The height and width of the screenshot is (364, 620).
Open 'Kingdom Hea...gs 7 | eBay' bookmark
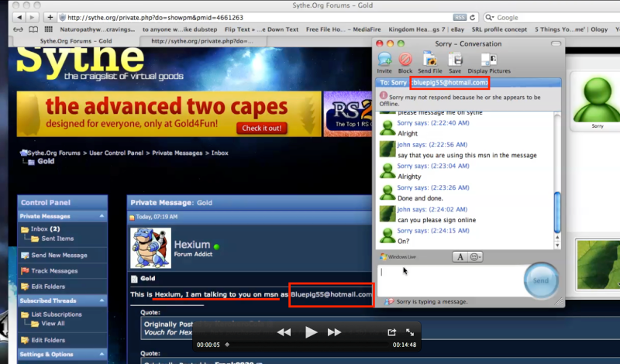[x=426, y=29]
